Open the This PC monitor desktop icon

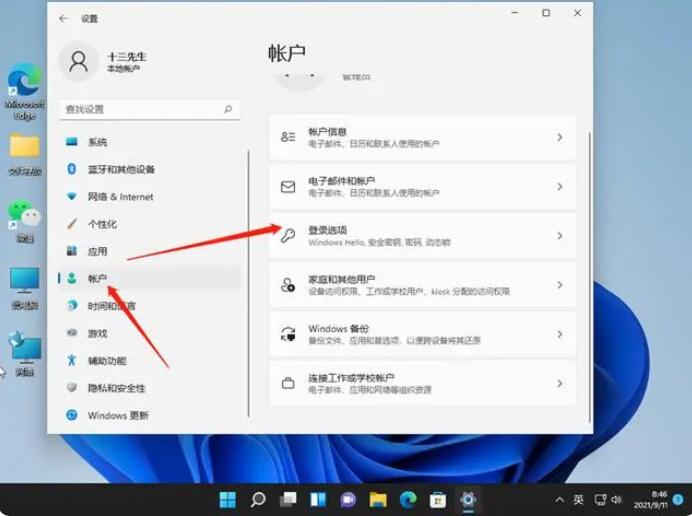25,288
